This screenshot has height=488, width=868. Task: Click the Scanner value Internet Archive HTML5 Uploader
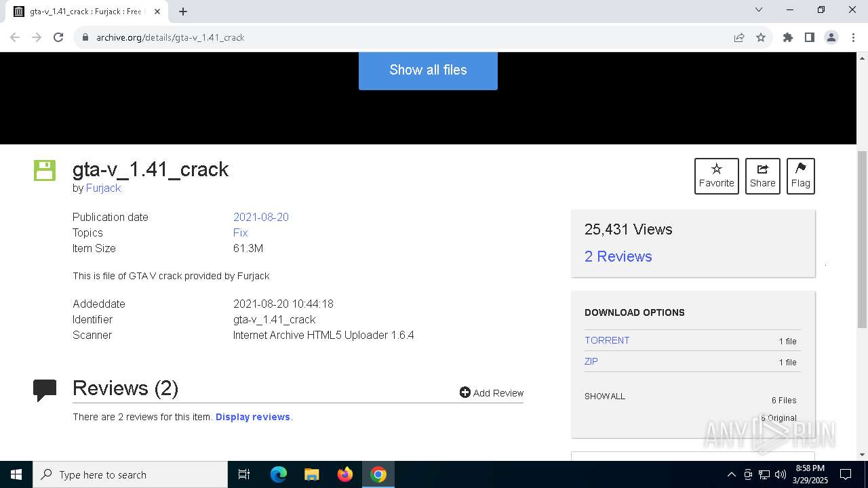323,335
